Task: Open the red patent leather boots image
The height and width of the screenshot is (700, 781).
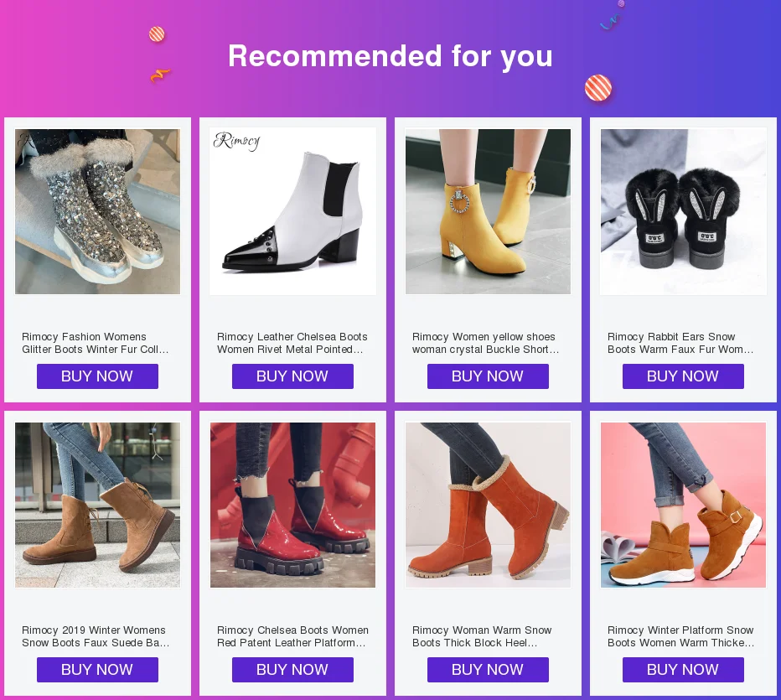Action: 293,506
